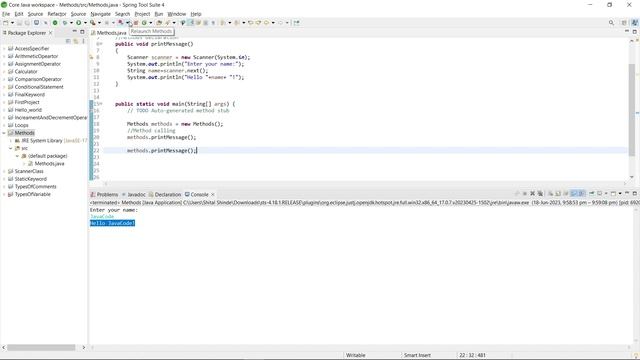
Task: Click the highlighted Hello JavaCode! console output
Action: pyautogui.click(x=112, y=223)
